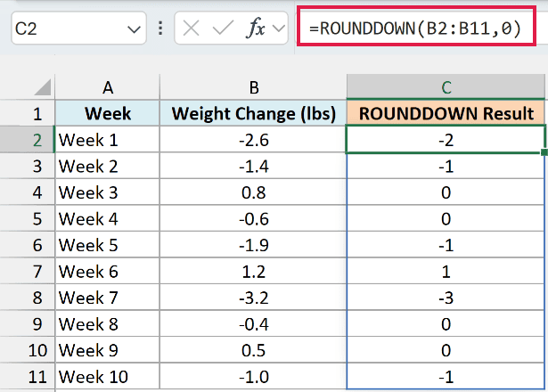This screenshot has width=548, height=392.
Task: Select column C header
Action: point(446,87)
